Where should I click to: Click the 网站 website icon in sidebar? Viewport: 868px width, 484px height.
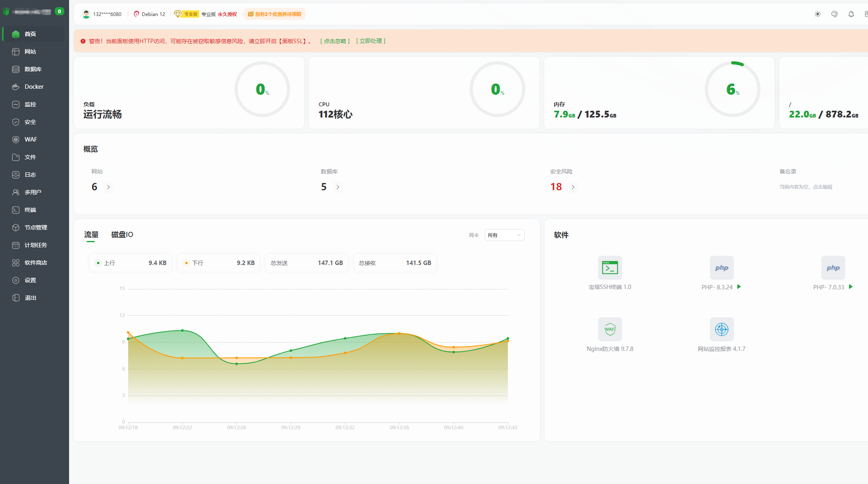16,52
